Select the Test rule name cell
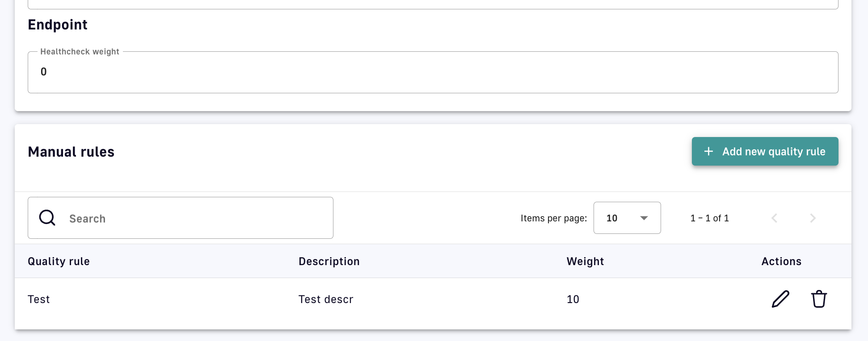This screenshot has height=341, width=868. click(x=39, y=299)
